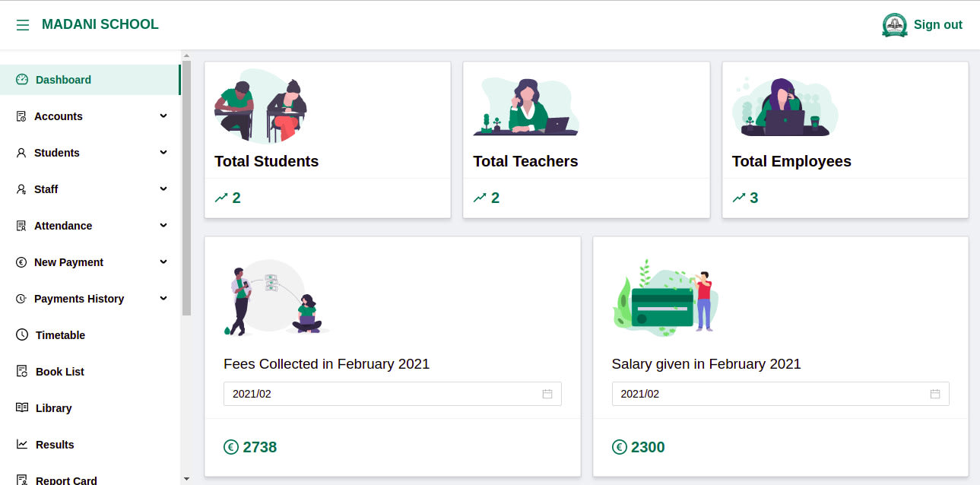The image size is (980, 485).
Task: Click the Sign out link
Action: click(938, 25)
